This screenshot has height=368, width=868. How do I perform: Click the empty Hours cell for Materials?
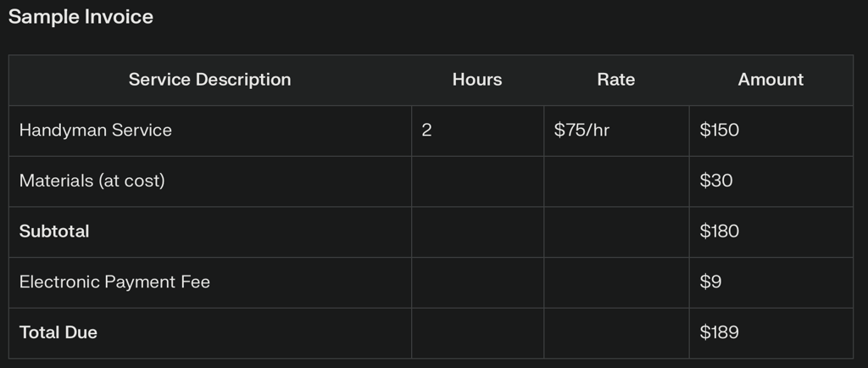point(477,181)
